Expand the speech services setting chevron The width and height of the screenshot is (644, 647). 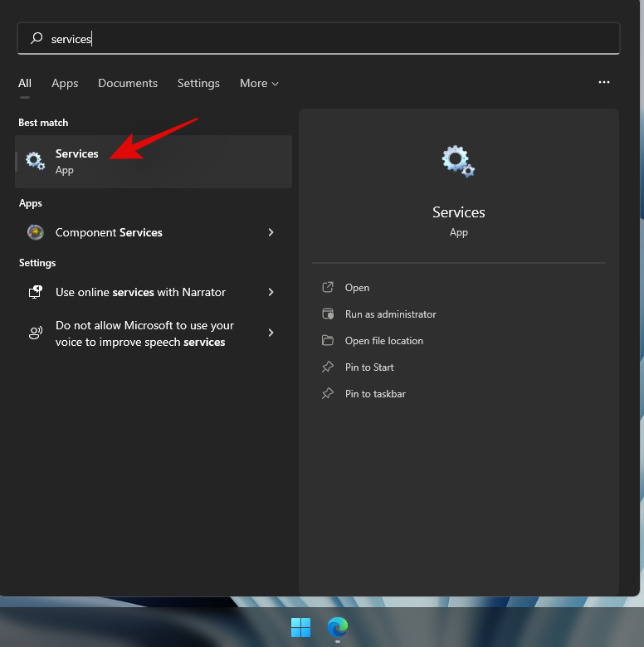[271, 333]
